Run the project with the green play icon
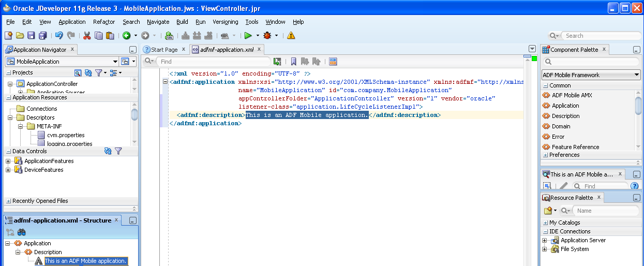Viewport: 644px width, 266px height. 248,36
